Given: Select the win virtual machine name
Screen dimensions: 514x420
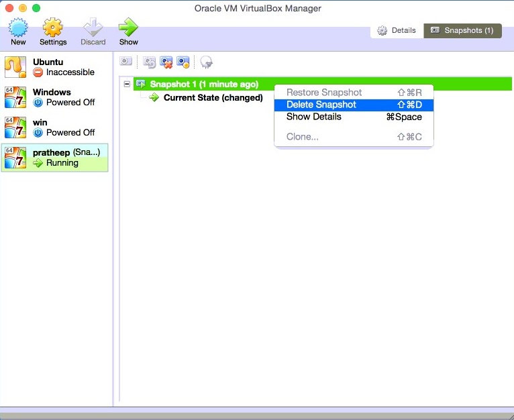Looking at the screenshot, I should coord(40,122).
